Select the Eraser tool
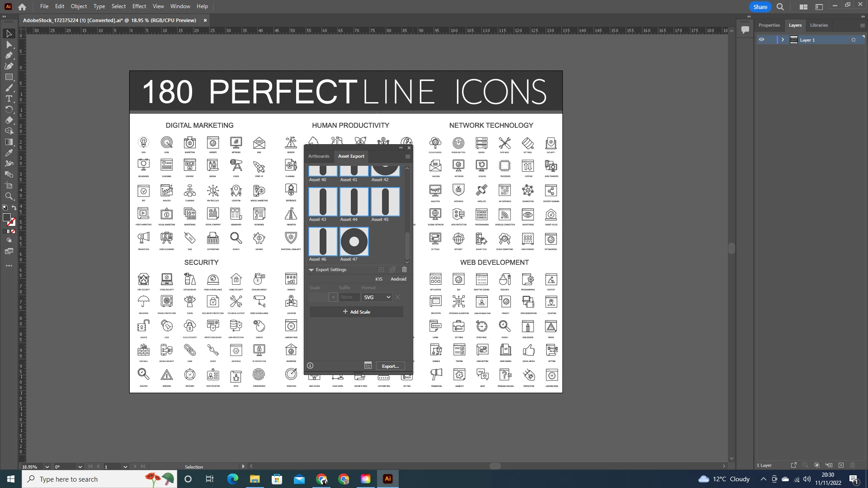 [9, 120]
